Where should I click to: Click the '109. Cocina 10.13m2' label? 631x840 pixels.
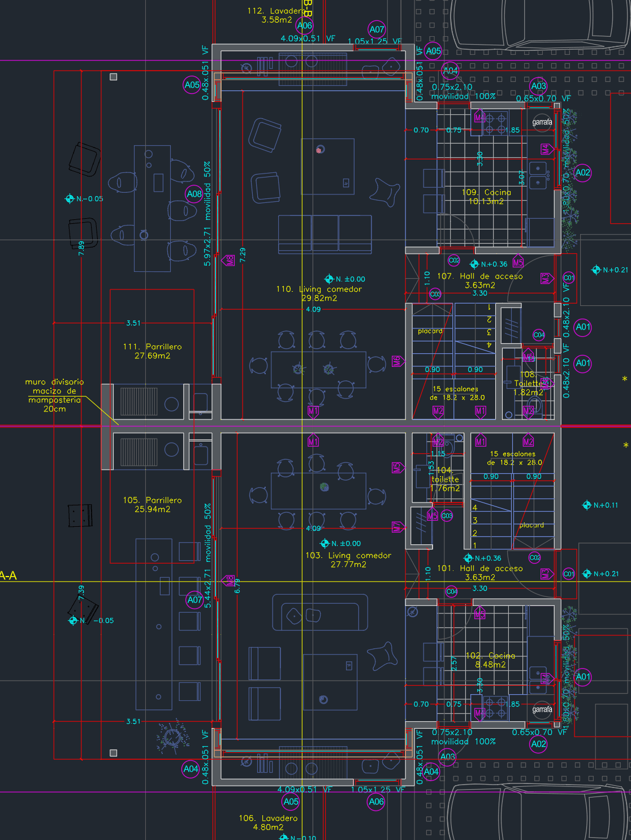(486, 197)
